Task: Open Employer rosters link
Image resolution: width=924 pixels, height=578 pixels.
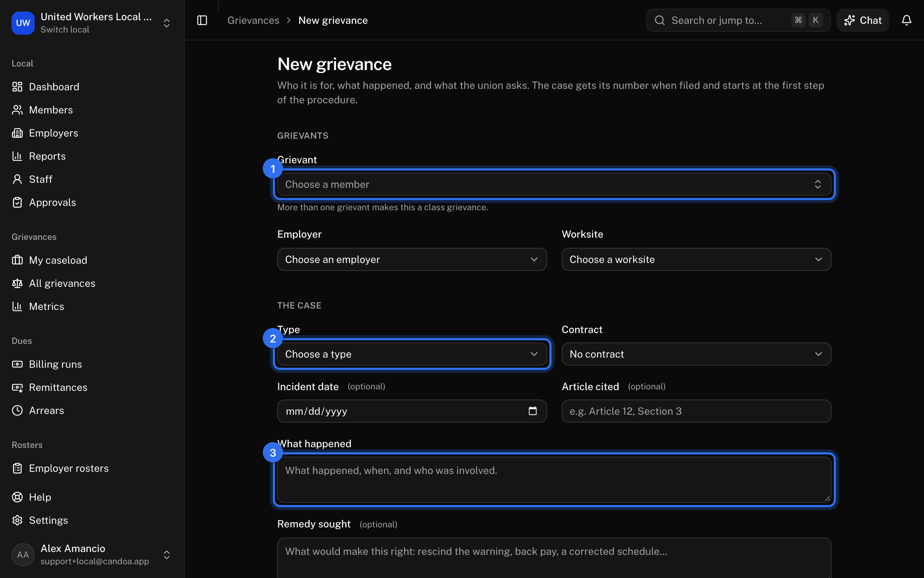Action: tap(69, 468)
